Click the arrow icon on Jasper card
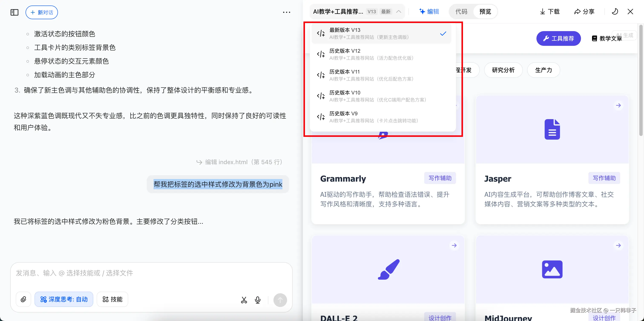The width and height of the screenshot is (644, 321). [618, 105]
